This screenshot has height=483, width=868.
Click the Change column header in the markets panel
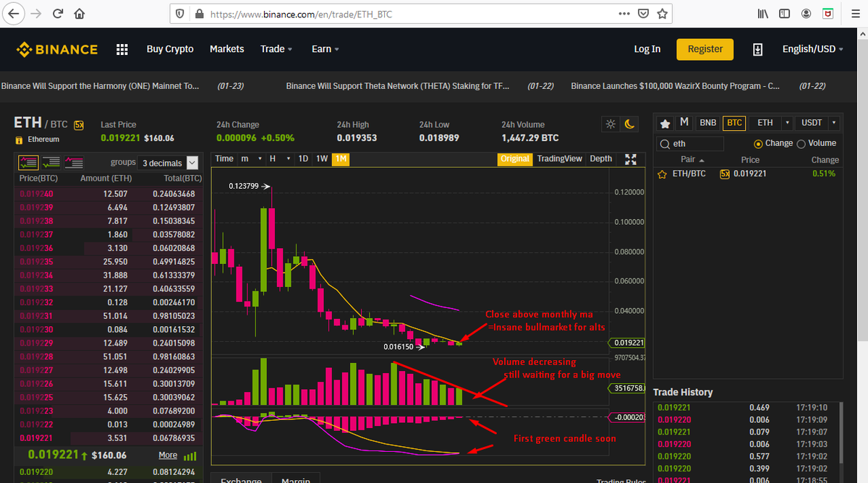(825, 160)
